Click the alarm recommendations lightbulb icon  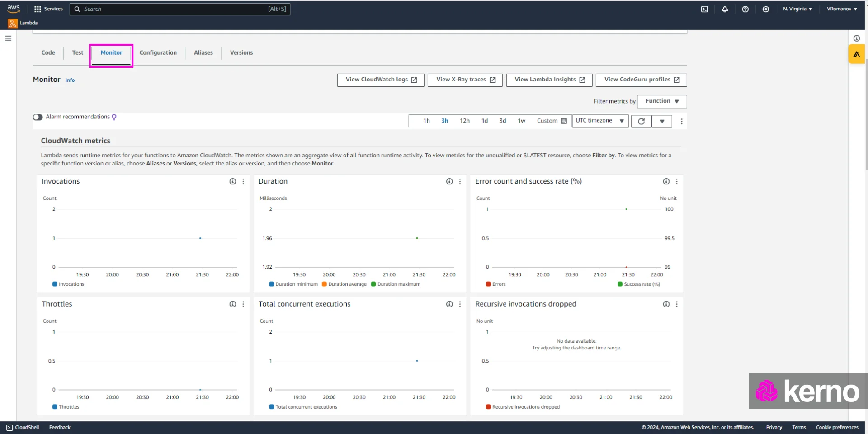coord(114,117)
